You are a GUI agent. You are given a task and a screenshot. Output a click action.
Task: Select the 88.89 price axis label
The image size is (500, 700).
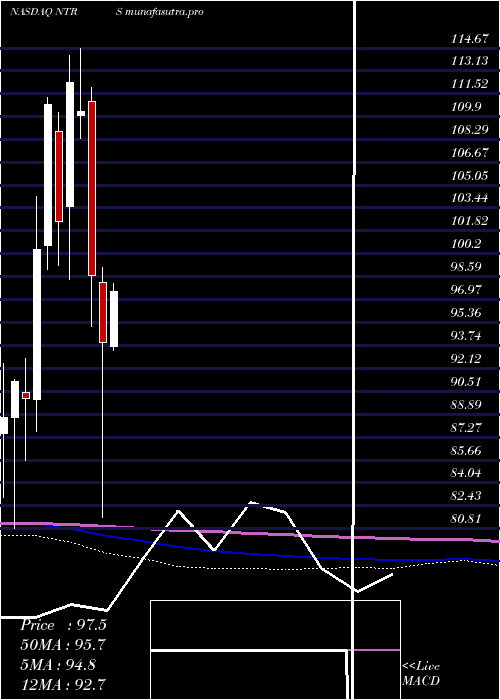pyautogui.click(x=467, y=405)
